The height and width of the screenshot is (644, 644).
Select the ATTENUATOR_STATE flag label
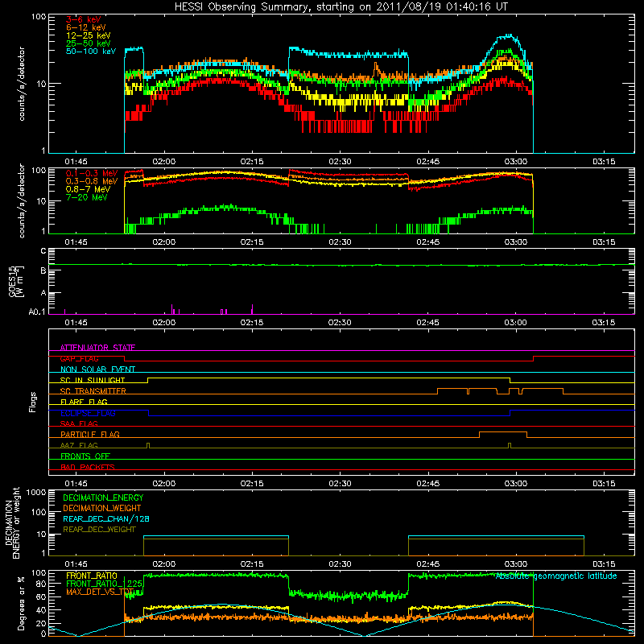[97, 348]
